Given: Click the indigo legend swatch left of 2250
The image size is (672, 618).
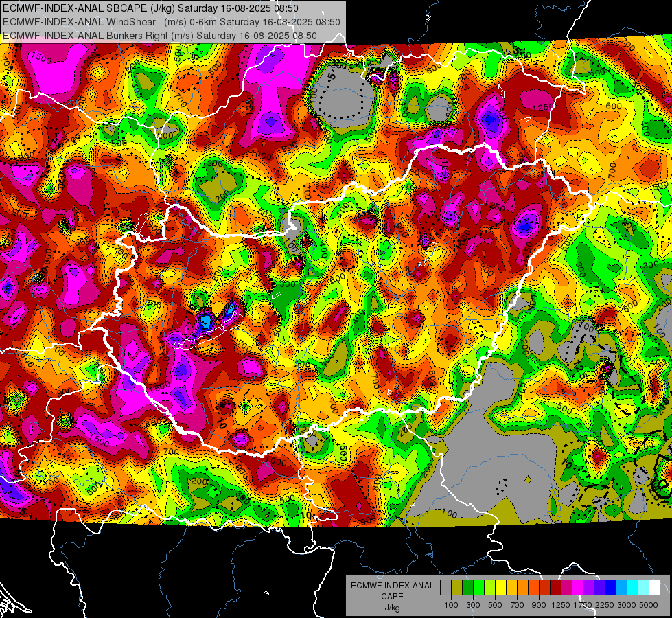Looking at the screenshot, I should point(599,588).
